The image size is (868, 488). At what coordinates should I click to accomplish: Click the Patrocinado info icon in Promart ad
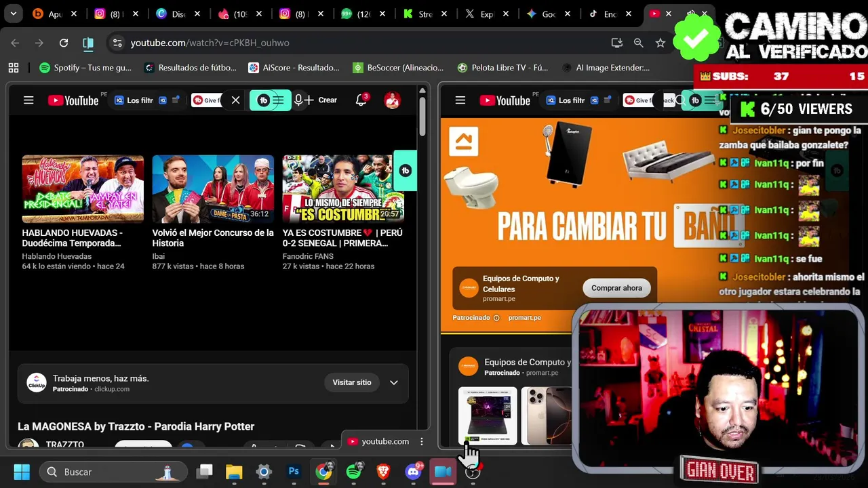coord(496,318)
